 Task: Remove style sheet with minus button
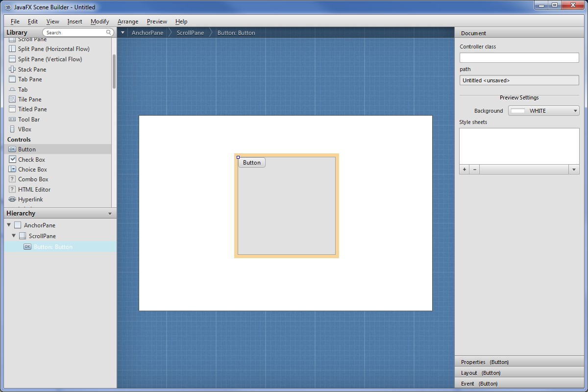[474, 170]
